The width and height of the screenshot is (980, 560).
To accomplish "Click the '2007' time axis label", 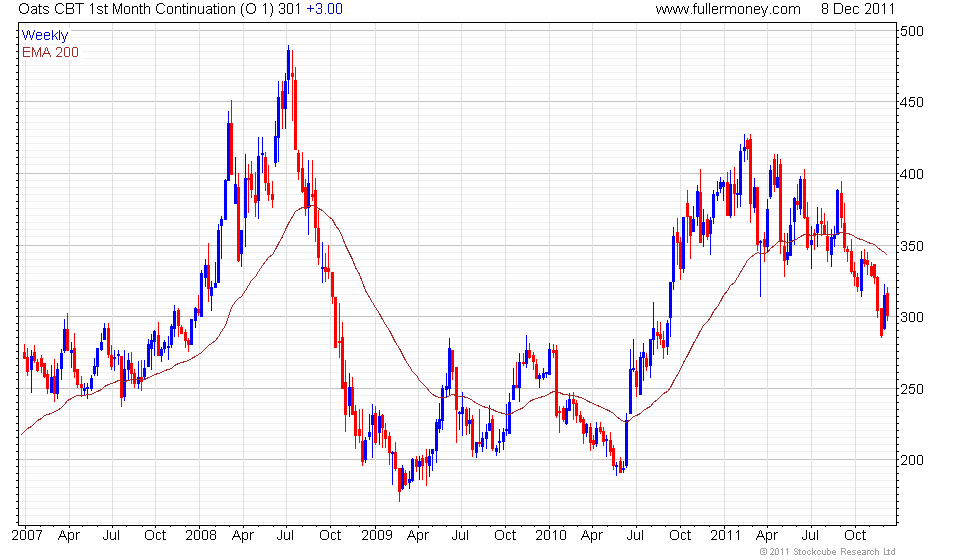I will tap(27, 535).
